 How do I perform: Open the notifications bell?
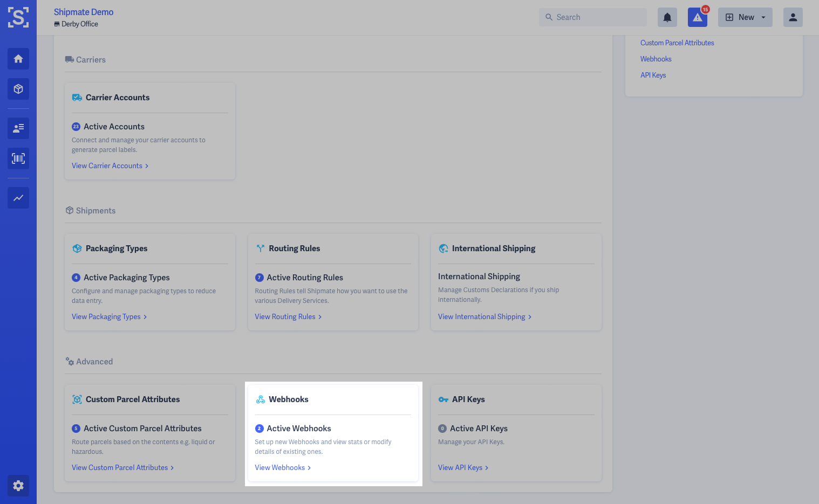(x=667, y=17)
